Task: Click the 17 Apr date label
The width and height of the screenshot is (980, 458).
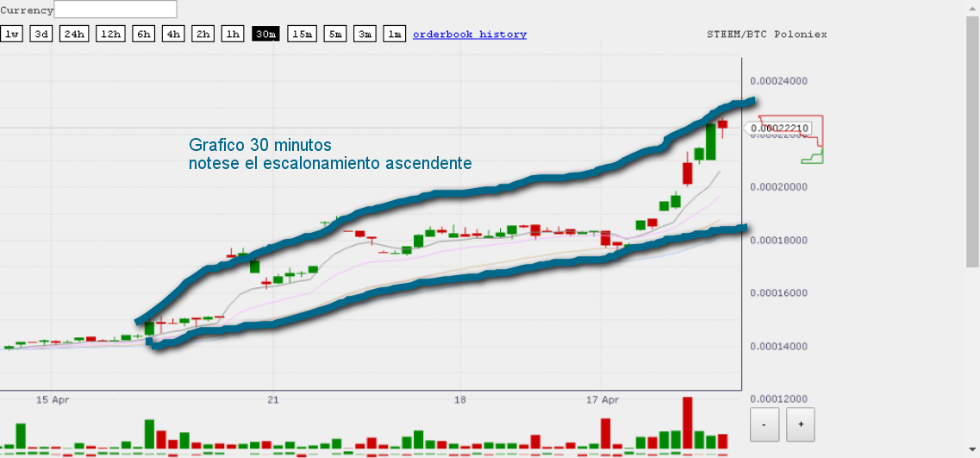Action: [602, 399]
